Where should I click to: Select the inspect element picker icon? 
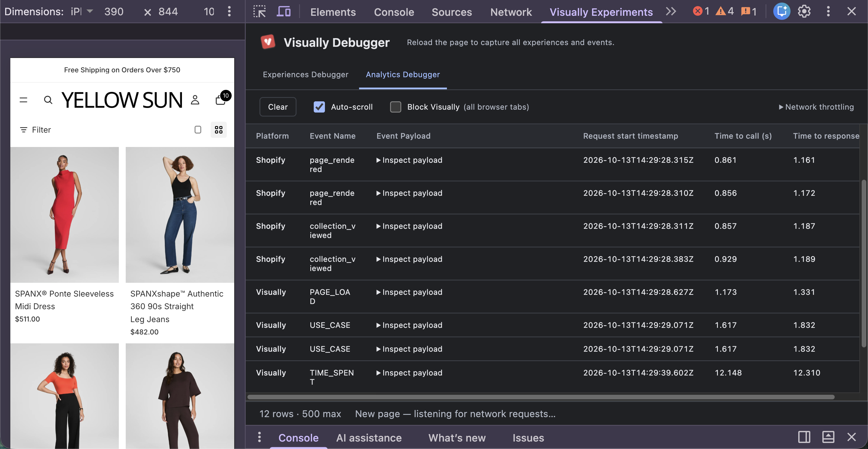[x=259, y=11]
